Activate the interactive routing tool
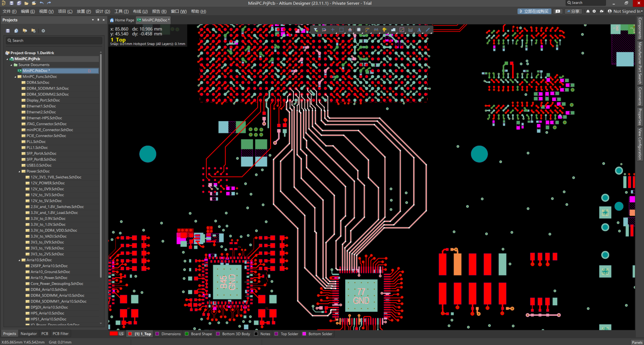The image size is (644, 345). [367, 30]
